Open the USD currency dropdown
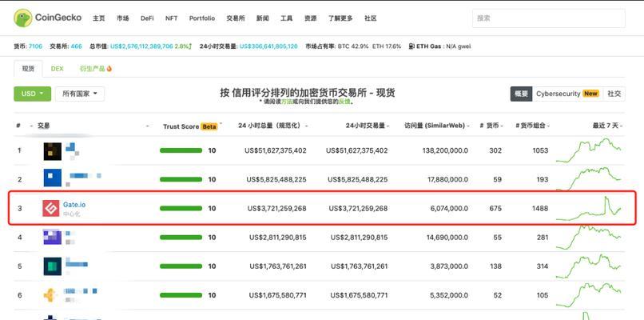 (33, 94)
